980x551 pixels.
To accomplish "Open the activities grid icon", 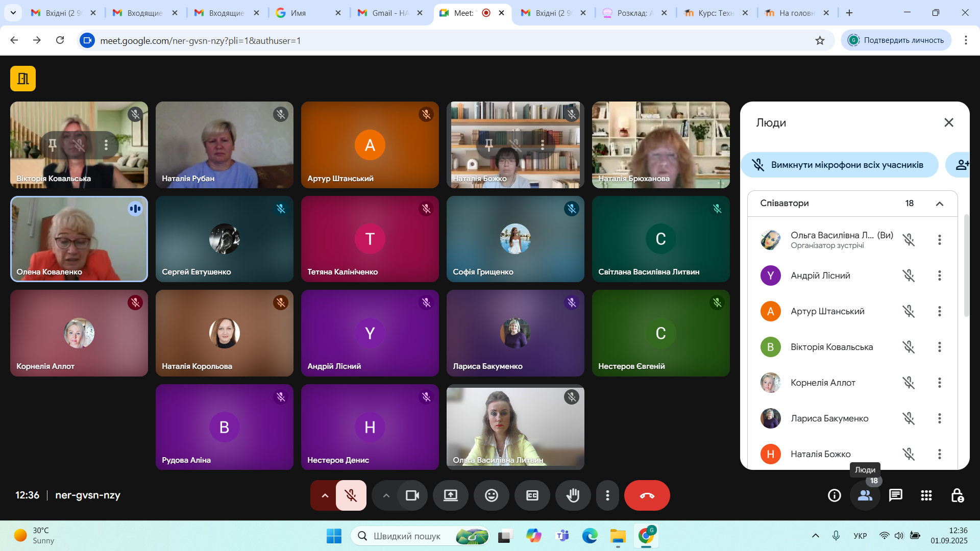I will (x=926, y=495).
